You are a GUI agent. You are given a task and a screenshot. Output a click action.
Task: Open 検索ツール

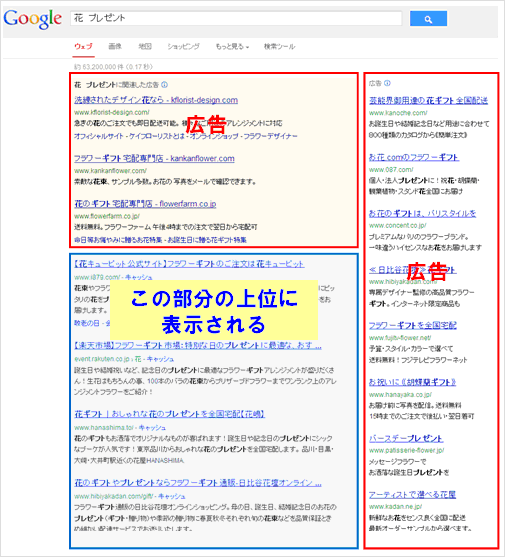click(x=279, y=47)
